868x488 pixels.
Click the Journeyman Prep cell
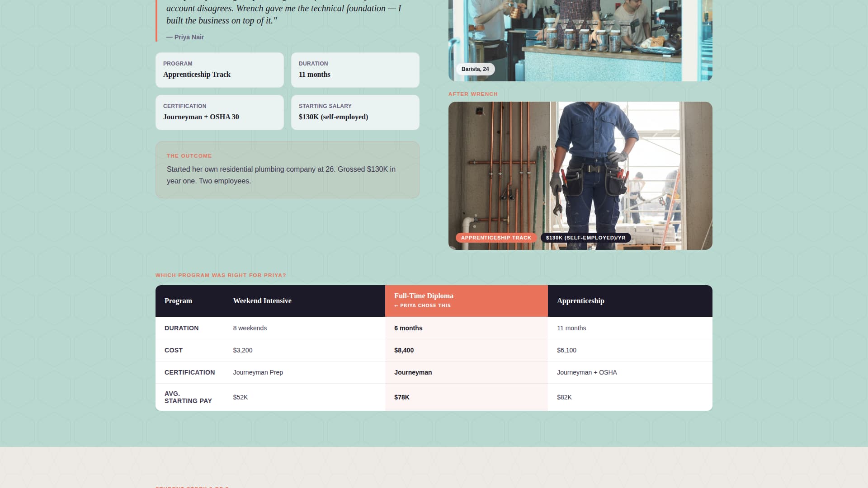pos(305,372)
